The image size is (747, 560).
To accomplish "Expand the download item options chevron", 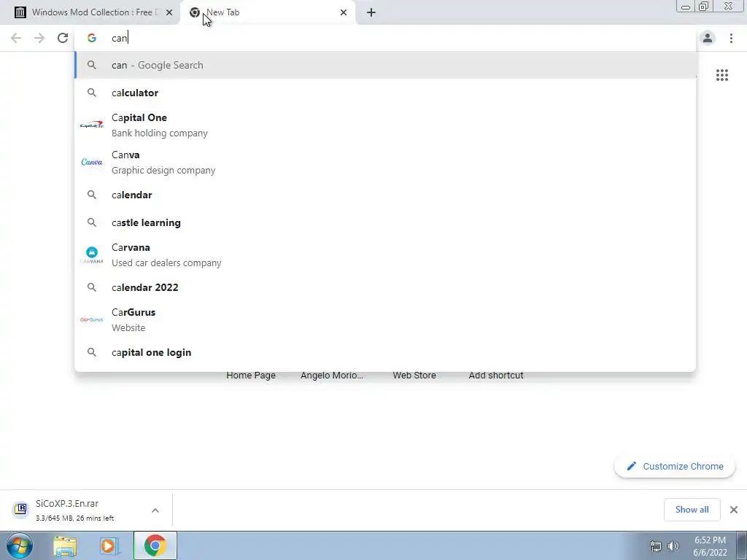I will 155,510.
